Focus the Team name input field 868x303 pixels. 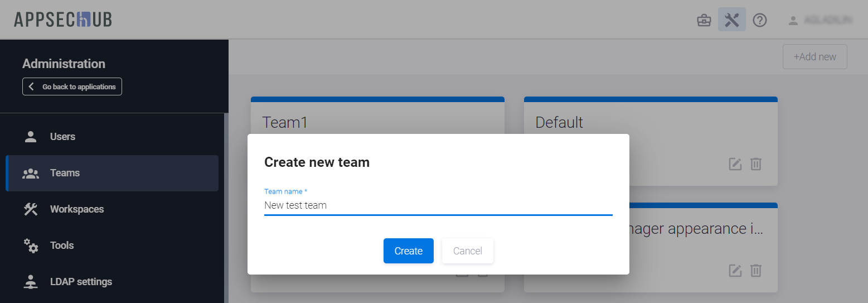(438, 205)
